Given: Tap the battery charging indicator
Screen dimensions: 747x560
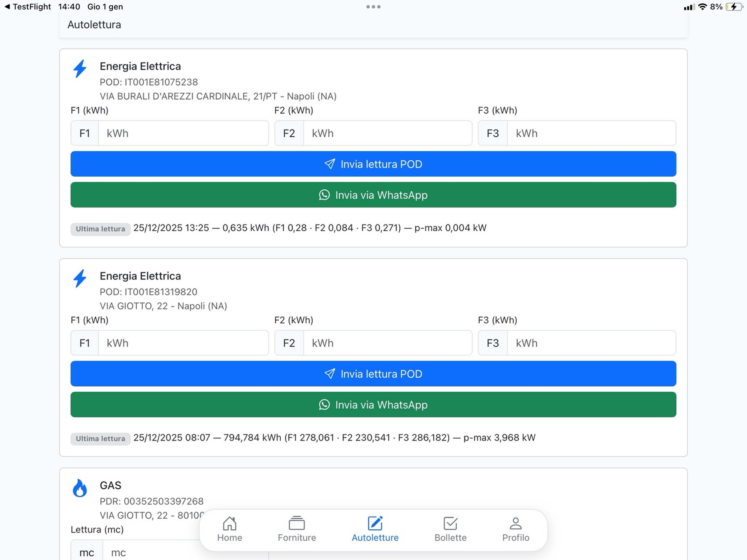Looking at the screenshot, I should click(734, 7).
